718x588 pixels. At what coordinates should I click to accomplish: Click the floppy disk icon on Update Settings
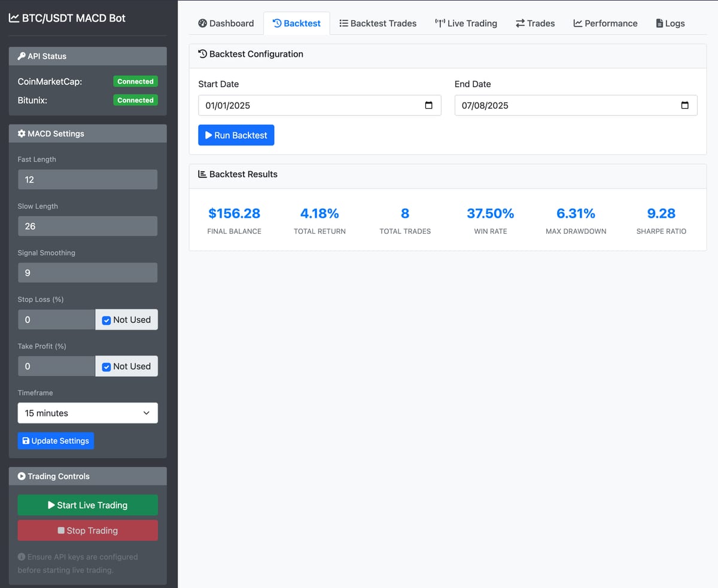(26, 441)
